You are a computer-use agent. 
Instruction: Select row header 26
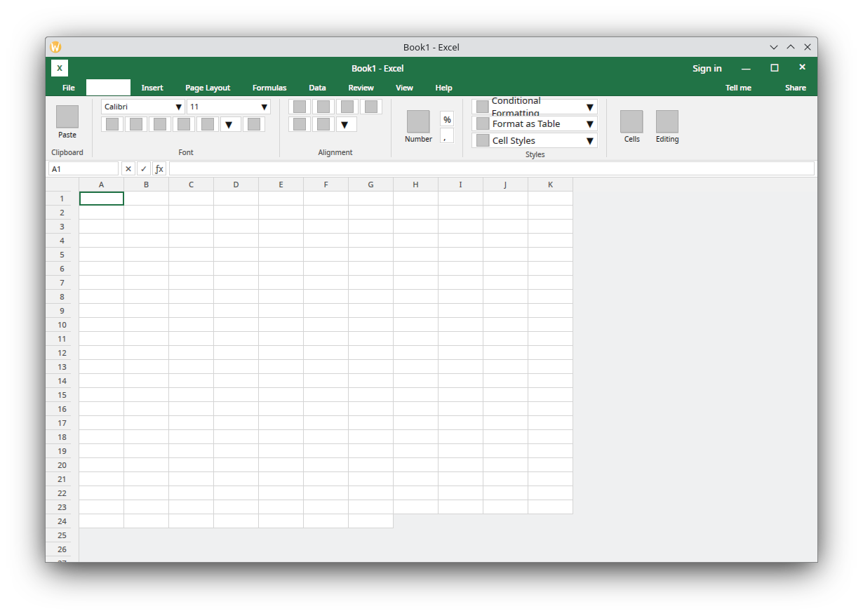click(62, 549)
